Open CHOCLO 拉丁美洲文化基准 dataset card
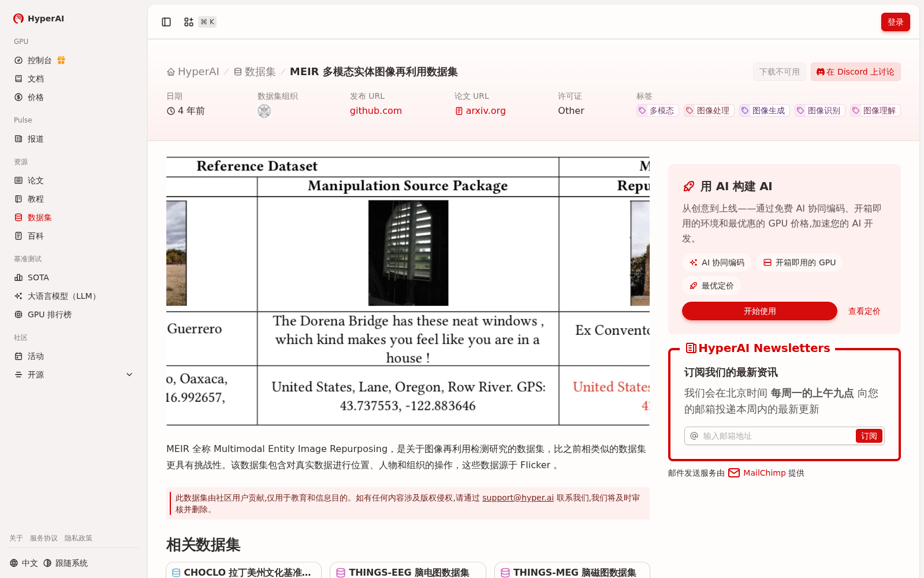Screen dimensions: 924x578 point(244,570)
